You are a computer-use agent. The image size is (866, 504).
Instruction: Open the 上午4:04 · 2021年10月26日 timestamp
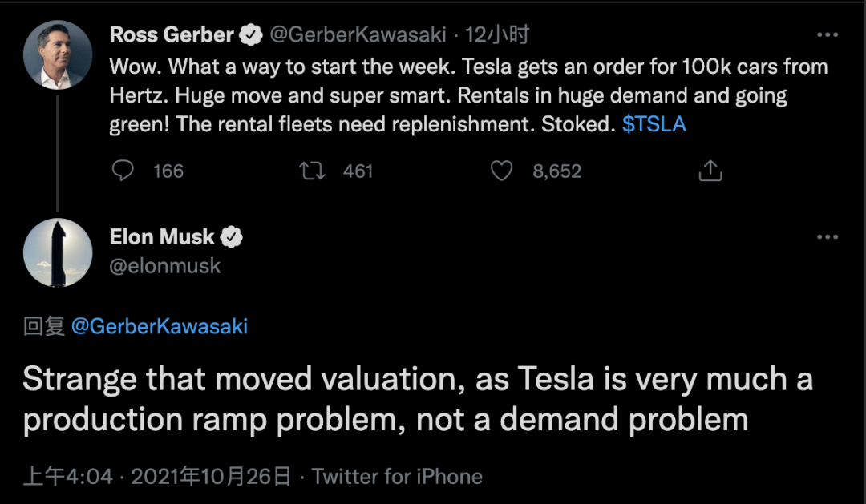[x=157, y=477]
